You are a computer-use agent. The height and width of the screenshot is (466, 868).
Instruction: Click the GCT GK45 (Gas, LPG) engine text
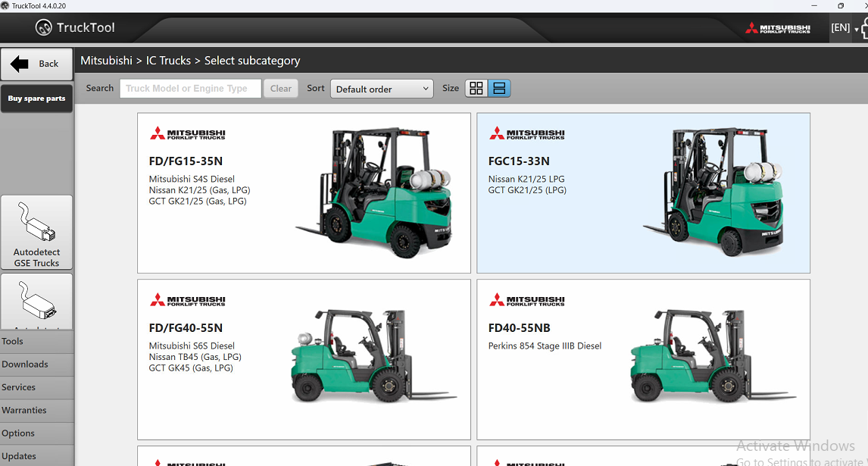[x=190, y=368]
